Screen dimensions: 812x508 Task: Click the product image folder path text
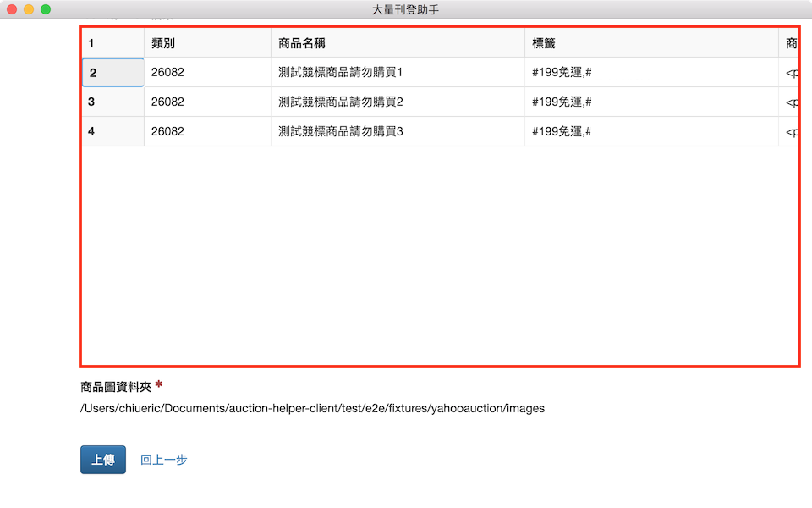312,408
